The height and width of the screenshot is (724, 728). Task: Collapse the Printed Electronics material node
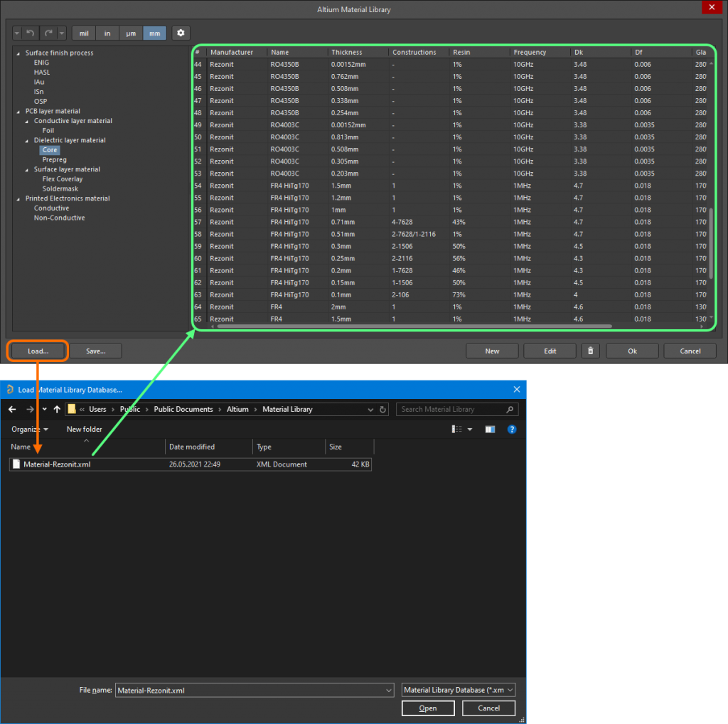point(18,198)
